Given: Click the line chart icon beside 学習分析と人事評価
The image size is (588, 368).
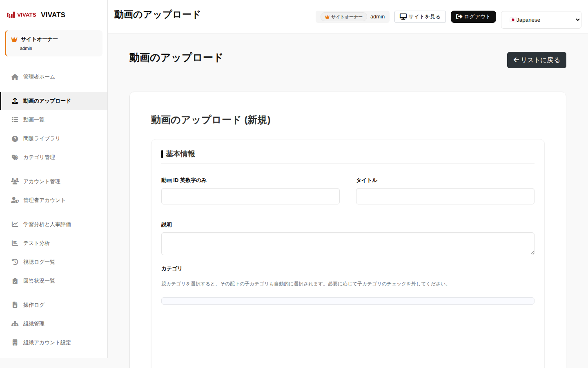Looking at the screenshot, I should 15,224.
